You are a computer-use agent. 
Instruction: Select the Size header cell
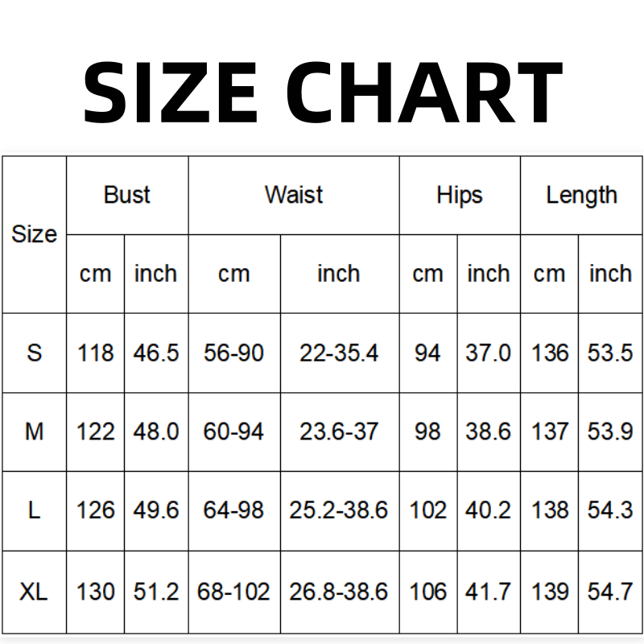[34, 234]
